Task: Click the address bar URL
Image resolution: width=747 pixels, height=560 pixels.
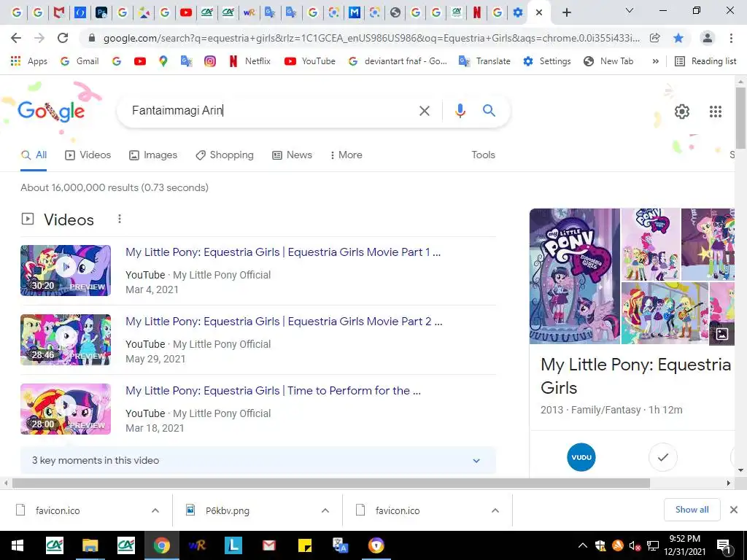Action: click(371, 38)
